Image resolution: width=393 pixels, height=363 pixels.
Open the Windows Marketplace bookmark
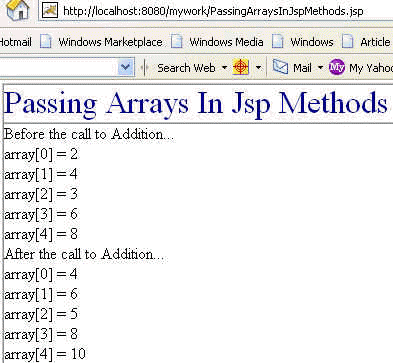coord(110,42)
